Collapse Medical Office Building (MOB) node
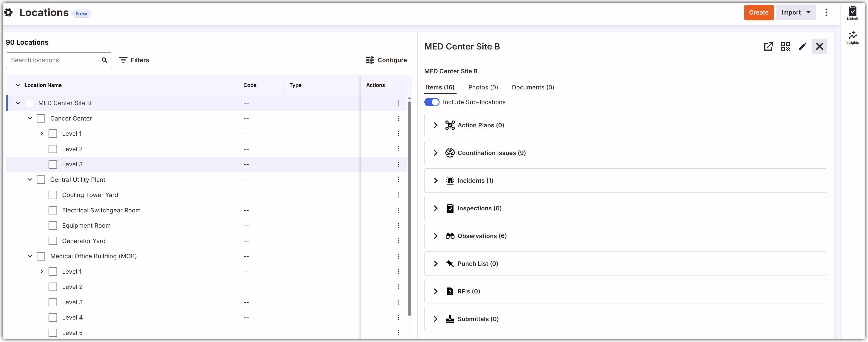 pyautogui.click(x=30, y=256)
